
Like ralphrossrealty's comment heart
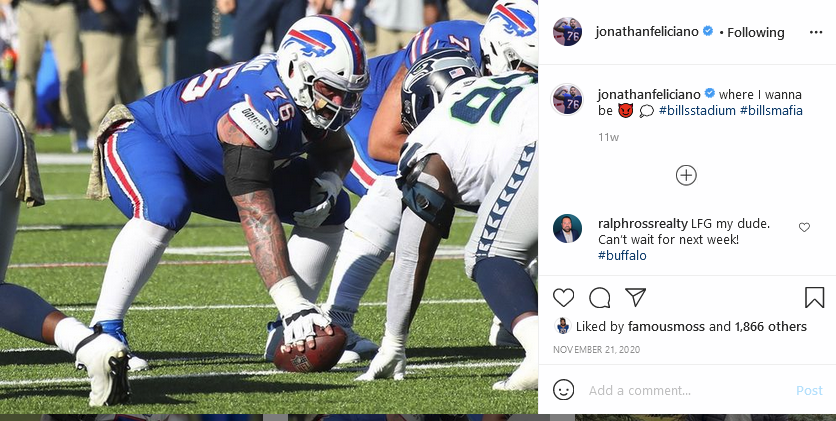804,228
